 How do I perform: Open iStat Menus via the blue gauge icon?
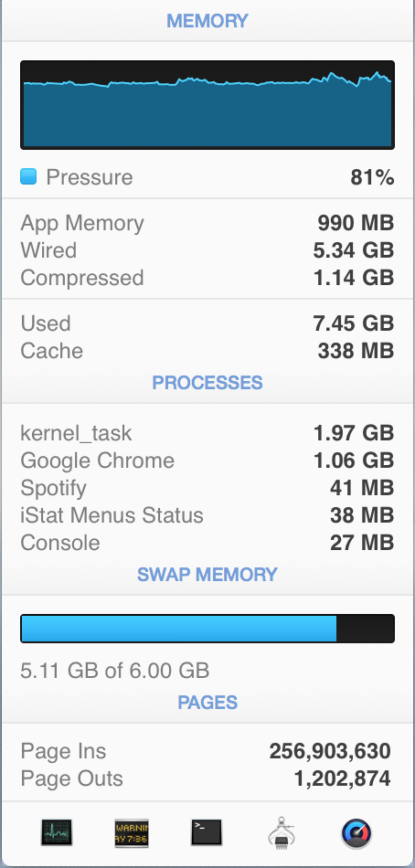pyautogui.click(x=356, y=832)
